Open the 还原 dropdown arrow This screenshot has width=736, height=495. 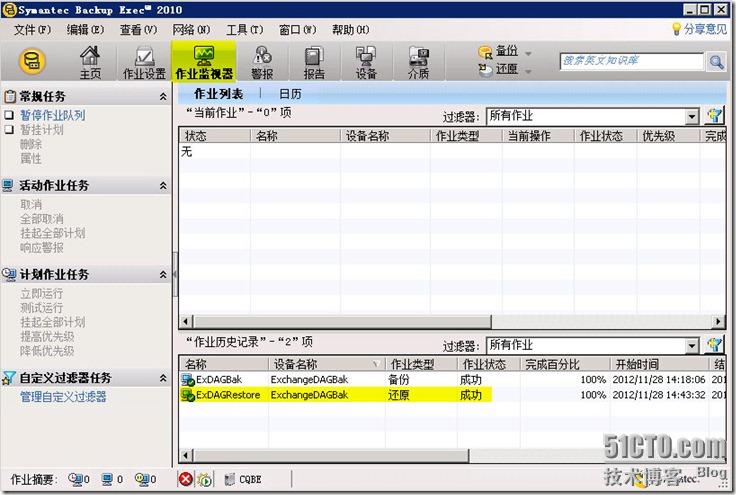click(528, 71)
